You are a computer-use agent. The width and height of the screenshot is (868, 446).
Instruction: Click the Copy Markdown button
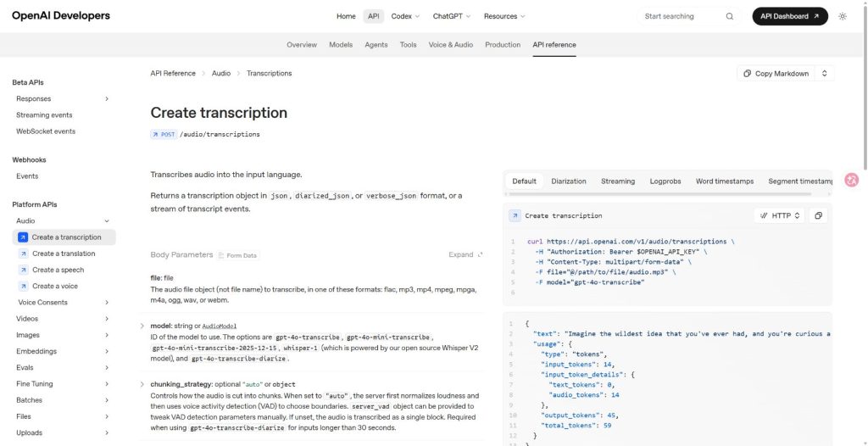776,73
